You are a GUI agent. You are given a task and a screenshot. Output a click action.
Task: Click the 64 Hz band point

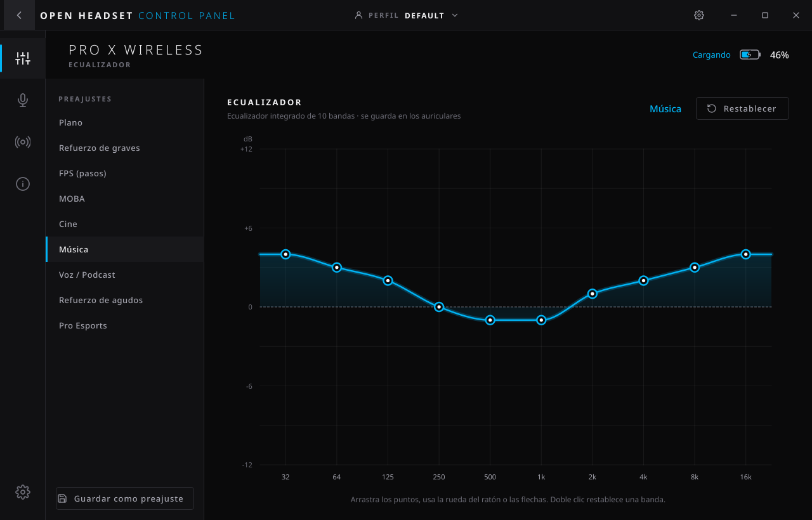click(x=337, y=268)
